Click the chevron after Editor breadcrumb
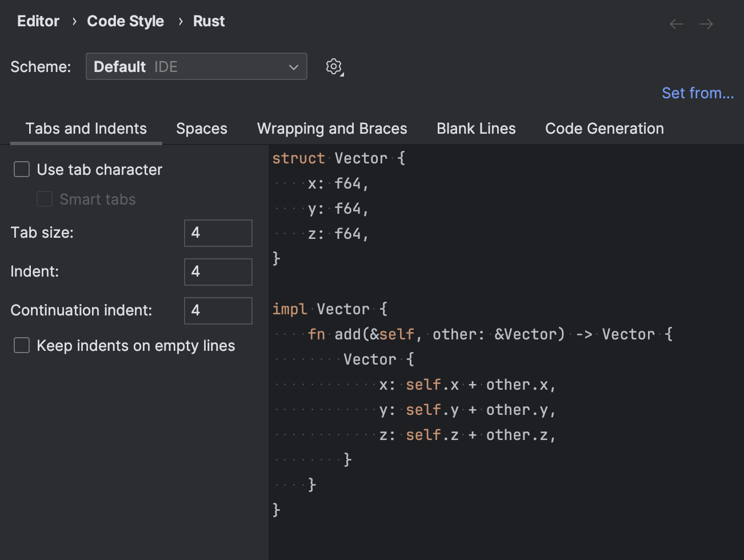The width and height of the screenshot is (744, 560). pos(74,21)
